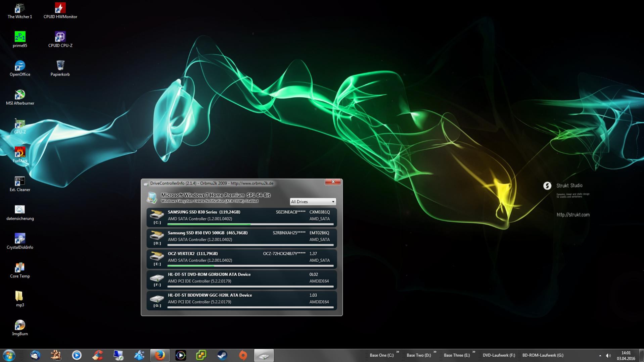Open the PowerDVD taskbar icon
Viewport: 644px width, 362px height.
coord(181,355)
